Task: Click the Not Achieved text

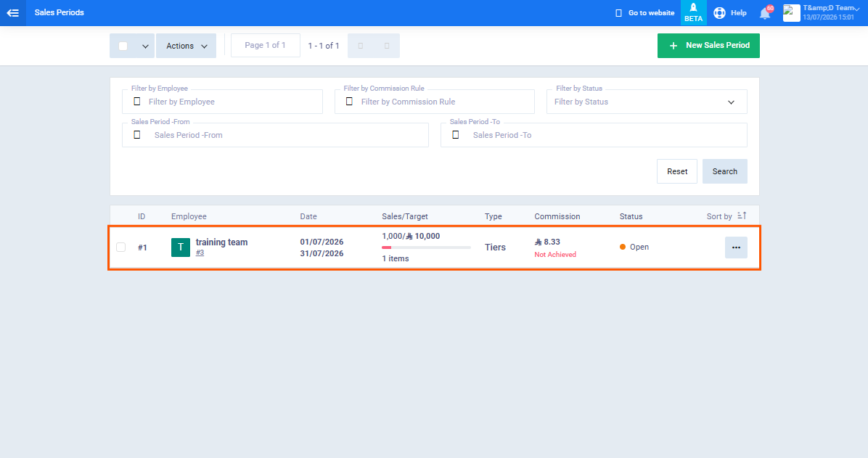Action: point(555,255)
